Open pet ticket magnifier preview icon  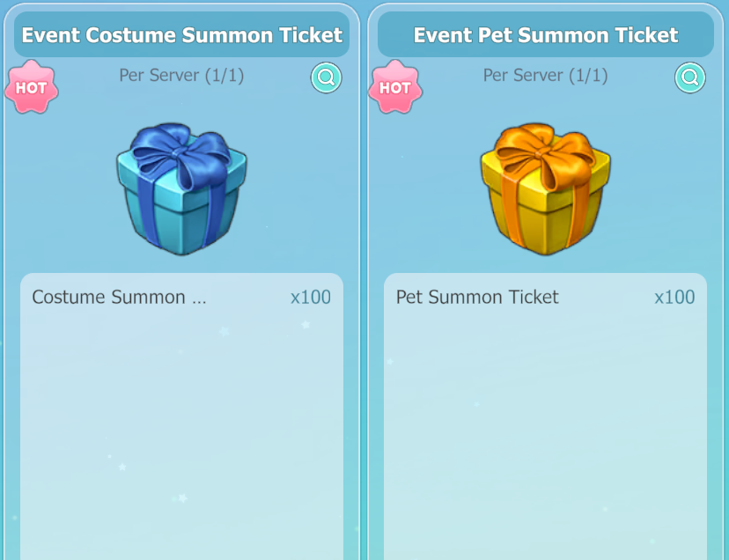pos(690,77)
